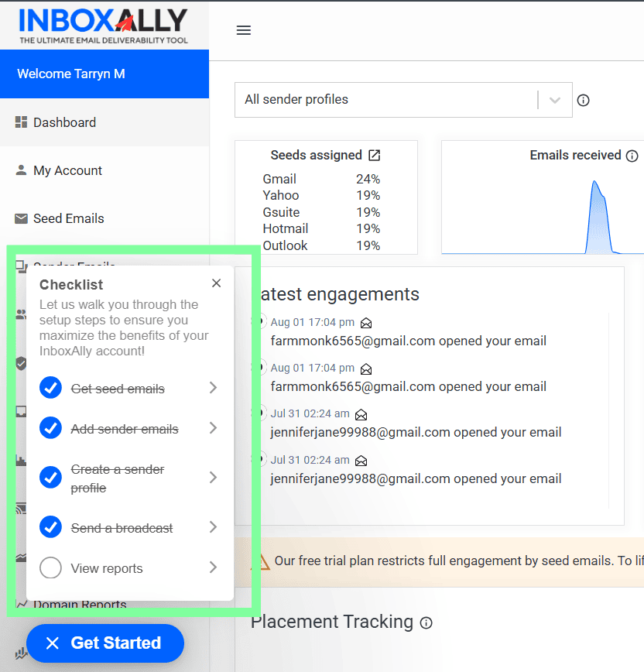
Task: Expand the Create a sender profile chevron
Action: [213, 478]
